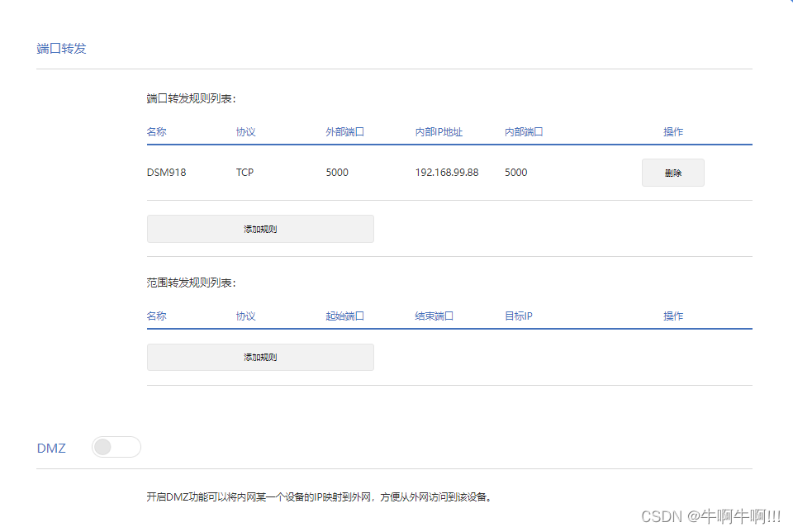
Task: Select the 操作 column header
Action: click(x=673, y=131)
